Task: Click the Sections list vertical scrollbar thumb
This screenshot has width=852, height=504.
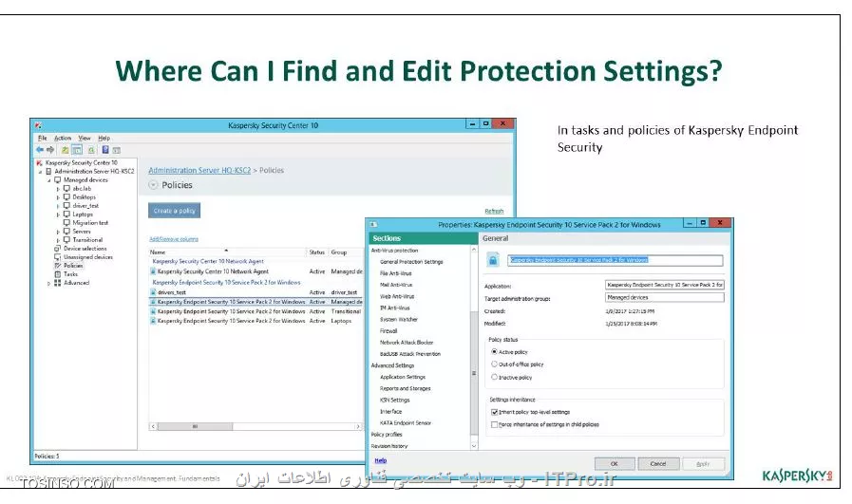Action: coord(474,374)
